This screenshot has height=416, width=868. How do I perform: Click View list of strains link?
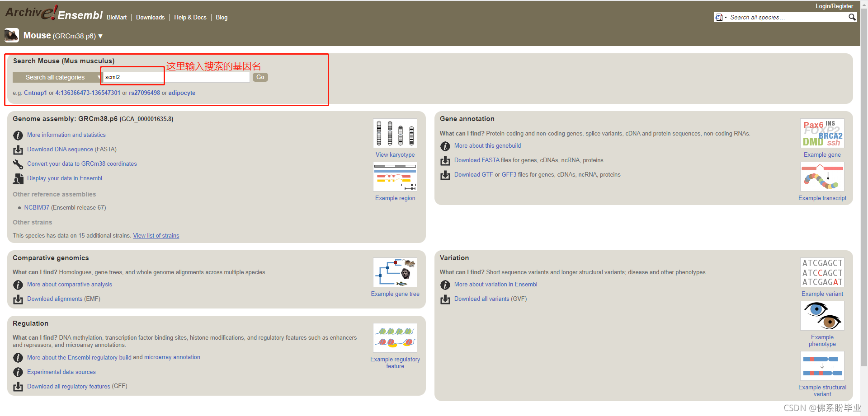point(156,235)
